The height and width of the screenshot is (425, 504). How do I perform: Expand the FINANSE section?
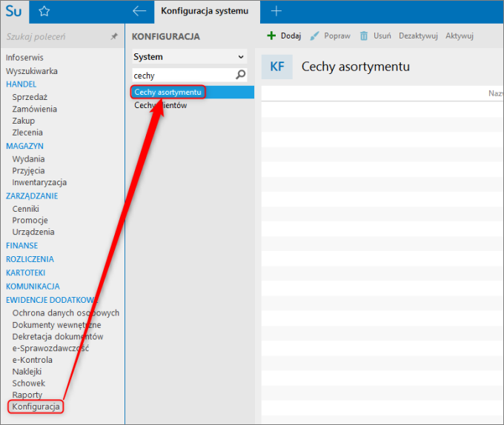coord(21,246)
